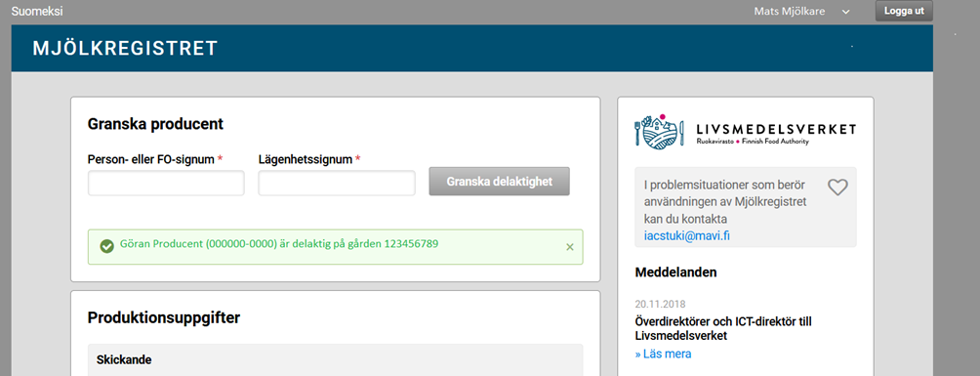Open the iacstuki@mavi.fi email link
Screen dimensions: 980x376
(x=687, y=236)
